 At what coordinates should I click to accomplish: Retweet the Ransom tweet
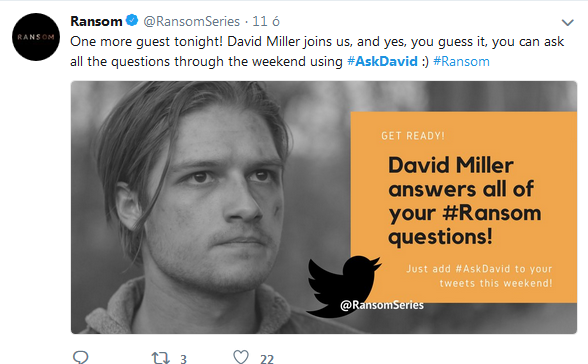click(160, 358)
